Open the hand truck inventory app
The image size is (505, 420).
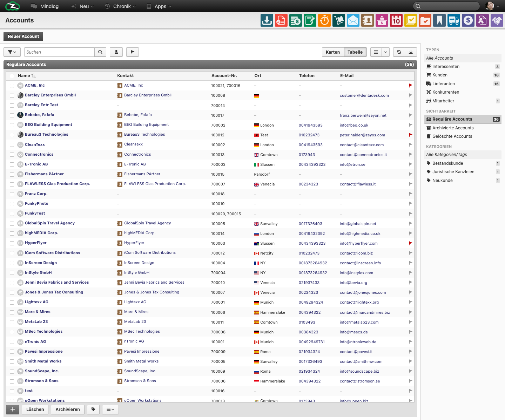pos(339,20)
